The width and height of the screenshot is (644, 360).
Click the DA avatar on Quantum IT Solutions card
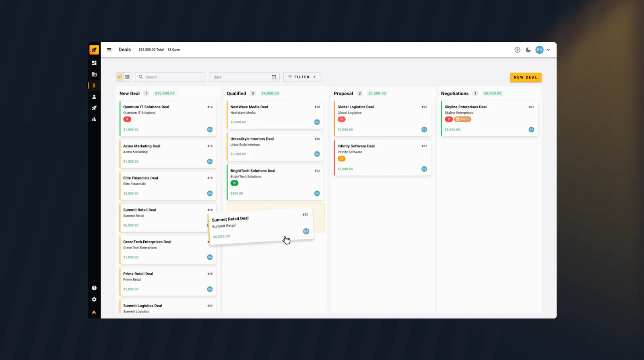[x=210, y=130]
